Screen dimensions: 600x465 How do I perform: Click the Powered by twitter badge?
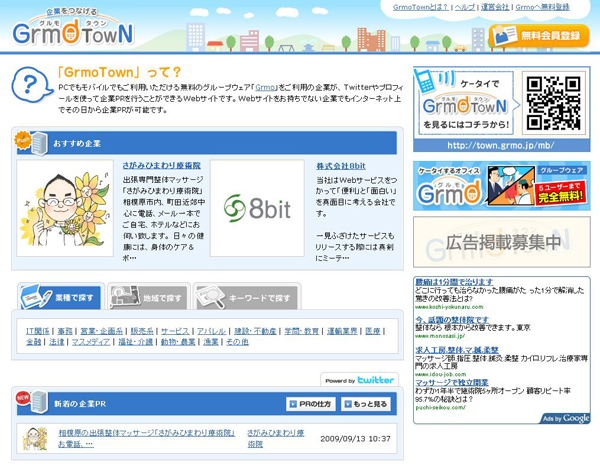[x=359, y=380]
